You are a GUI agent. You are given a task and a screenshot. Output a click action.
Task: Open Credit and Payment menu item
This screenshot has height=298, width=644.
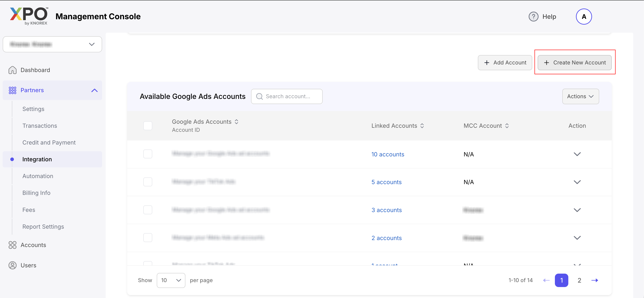49,142
